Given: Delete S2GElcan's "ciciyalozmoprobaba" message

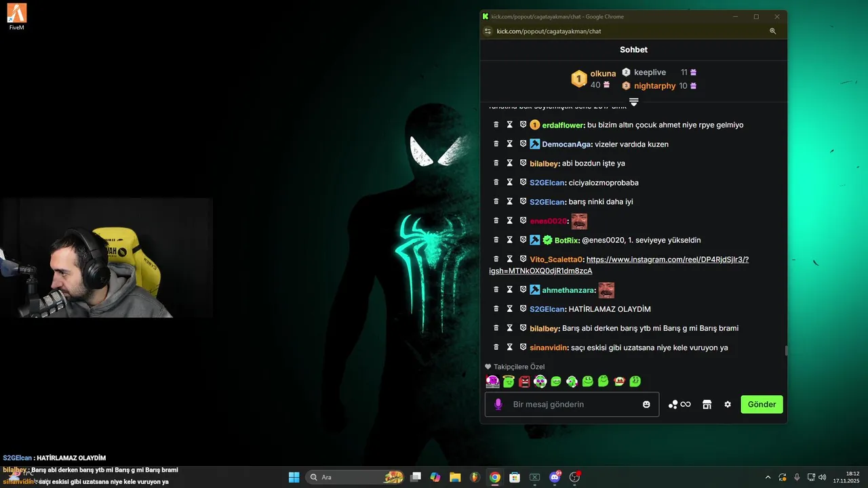Looking at the screenshot, I should [496, 182].
